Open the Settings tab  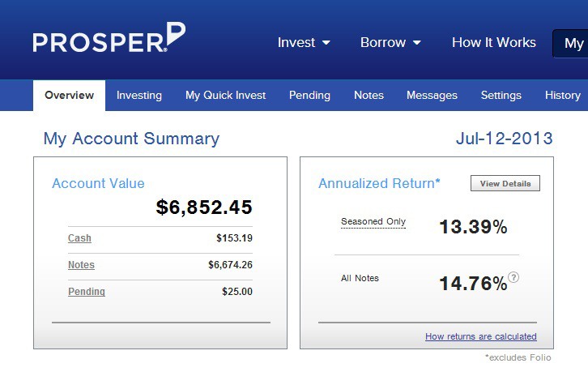pos(501,95)
